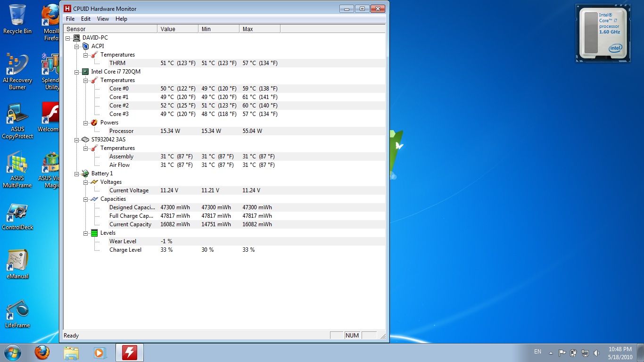This screenshot has width=644, height=362.
Task: Select the Core #3 row
Action: [224, 114]
